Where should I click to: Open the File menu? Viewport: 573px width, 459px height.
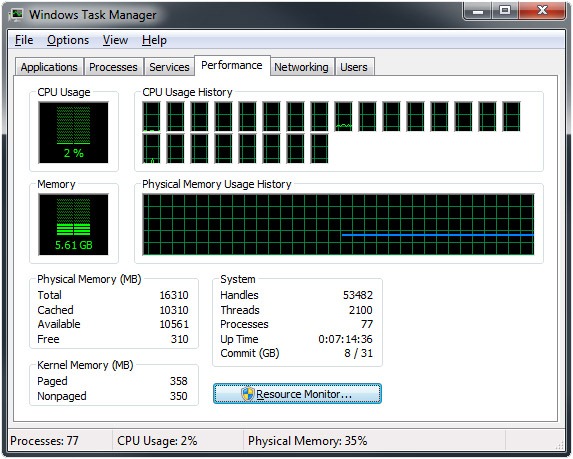coord(24,40)
